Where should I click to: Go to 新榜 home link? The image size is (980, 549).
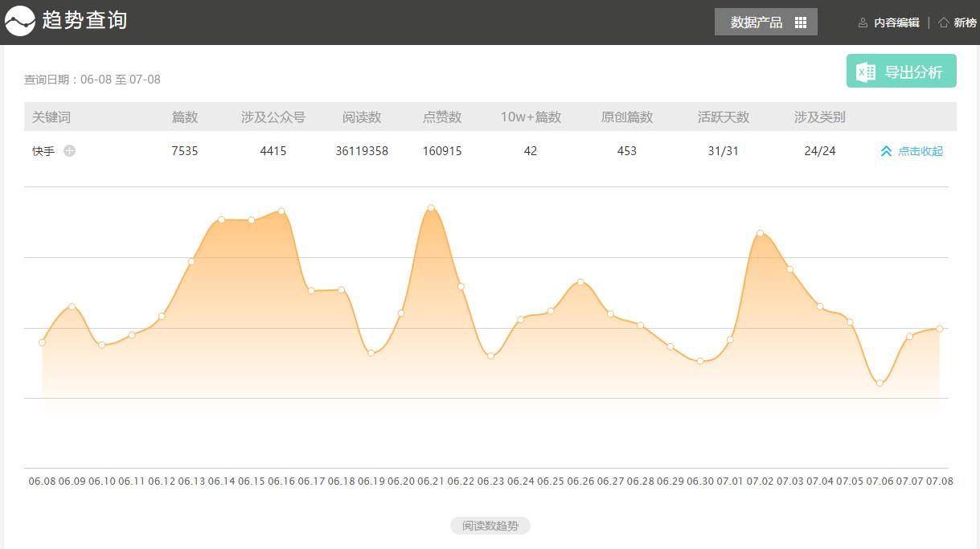(x=965, y=23)
